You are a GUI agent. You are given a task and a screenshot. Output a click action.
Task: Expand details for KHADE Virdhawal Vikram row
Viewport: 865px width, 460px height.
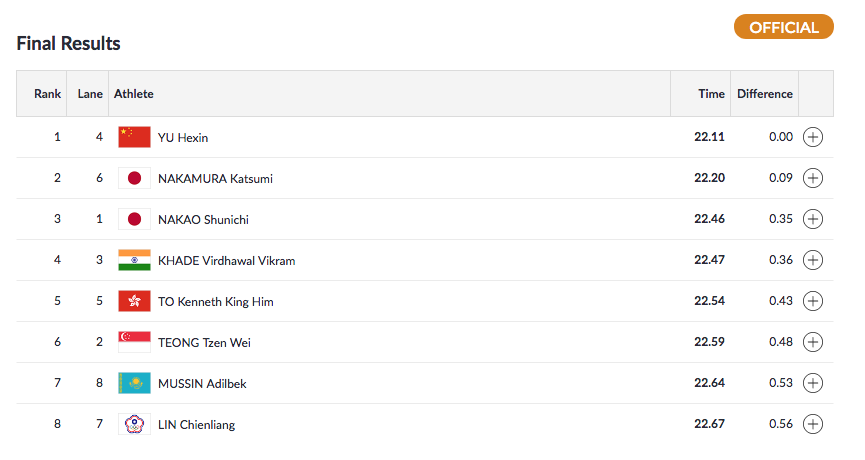(x=813, y=260)
